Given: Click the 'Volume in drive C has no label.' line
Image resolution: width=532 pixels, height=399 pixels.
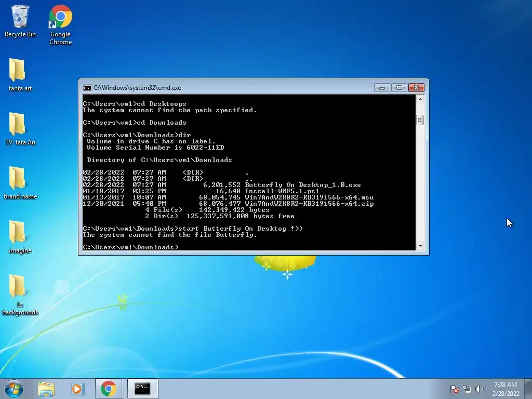Looking at the screenshot, I should pyautogui.click(x=151, y=141).
